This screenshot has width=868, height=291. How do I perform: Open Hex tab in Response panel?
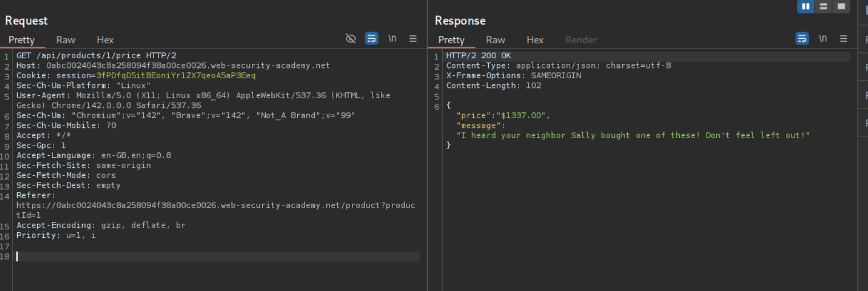pyautogui.click(x=535, y=40)
